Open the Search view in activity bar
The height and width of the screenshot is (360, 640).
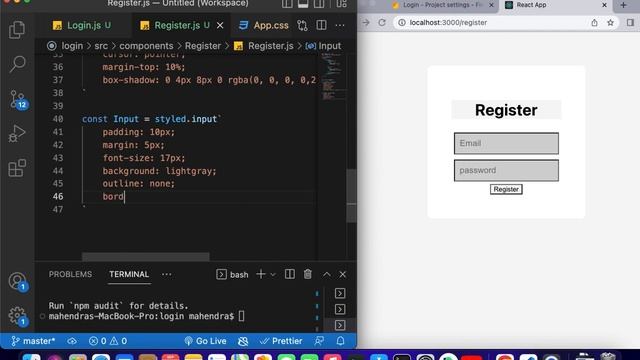pos(17,63)
